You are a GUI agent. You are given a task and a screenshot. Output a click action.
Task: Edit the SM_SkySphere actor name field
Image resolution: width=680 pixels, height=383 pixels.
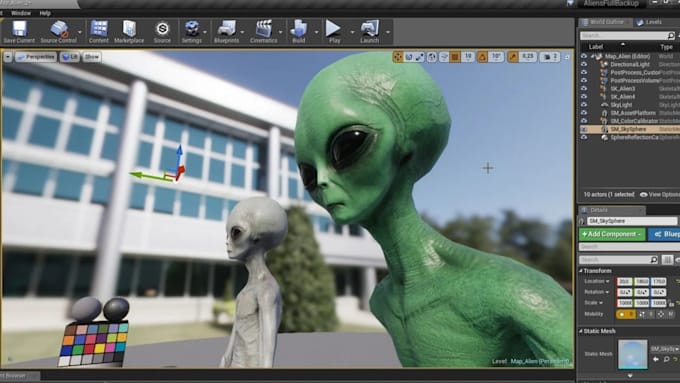coord(631,221)
